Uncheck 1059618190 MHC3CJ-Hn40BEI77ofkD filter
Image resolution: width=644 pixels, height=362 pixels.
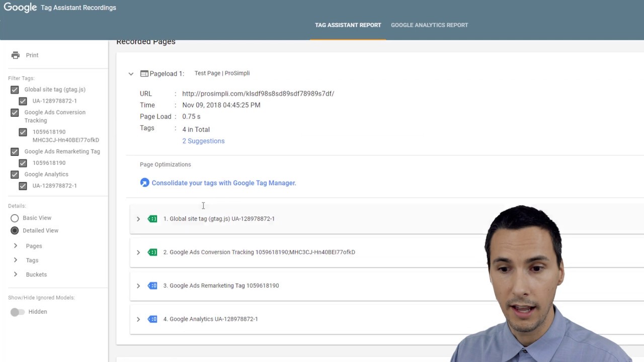[23, 132]
